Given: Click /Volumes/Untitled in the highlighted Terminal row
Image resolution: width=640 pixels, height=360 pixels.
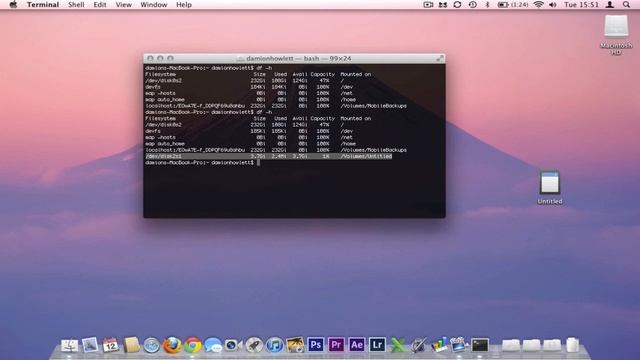Looking at the screenshot, I should (x=366, y=156).
